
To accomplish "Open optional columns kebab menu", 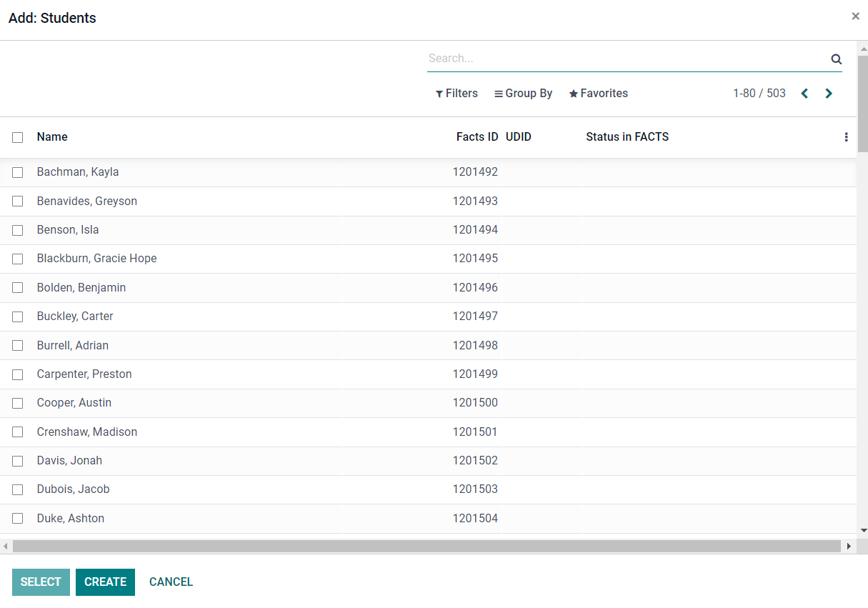I will 847,137.
